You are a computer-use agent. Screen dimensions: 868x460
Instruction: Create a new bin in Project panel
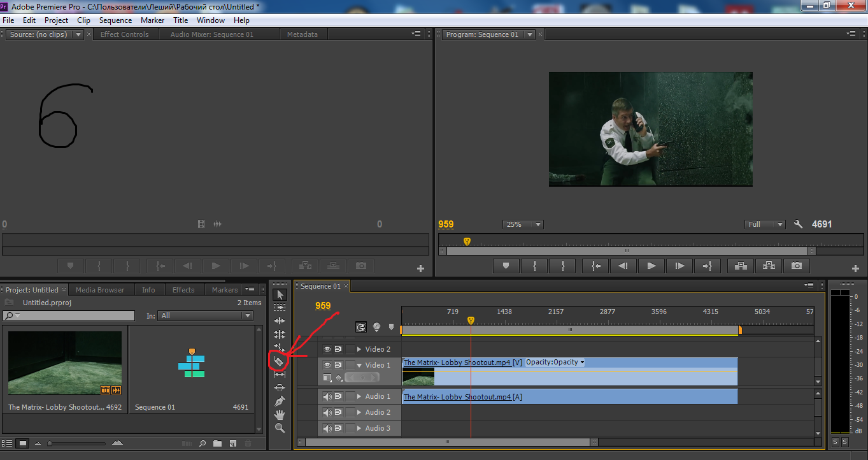click(217, 443)
